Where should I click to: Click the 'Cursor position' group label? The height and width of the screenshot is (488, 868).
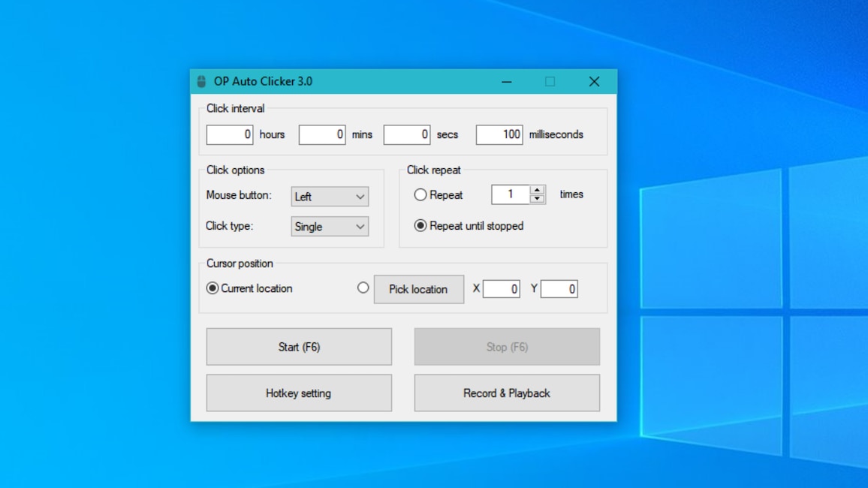[x=240, y=264]
